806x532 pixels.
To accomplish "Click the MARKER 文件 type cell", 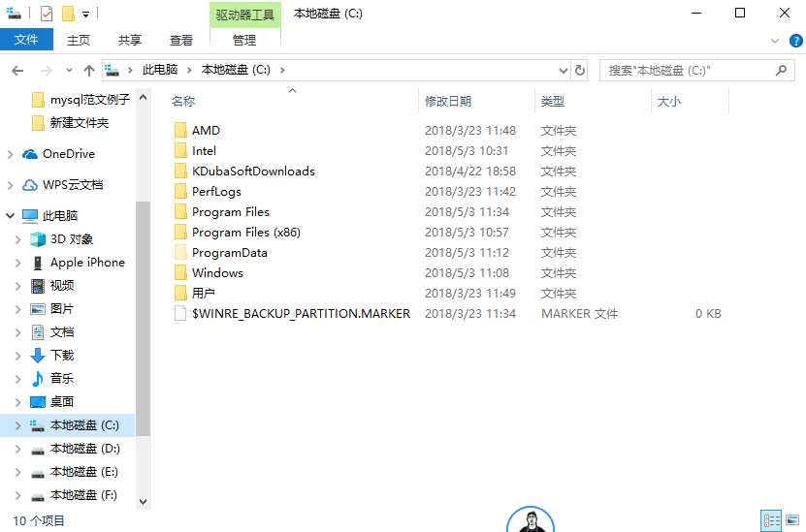I will [x=579, y=313].
